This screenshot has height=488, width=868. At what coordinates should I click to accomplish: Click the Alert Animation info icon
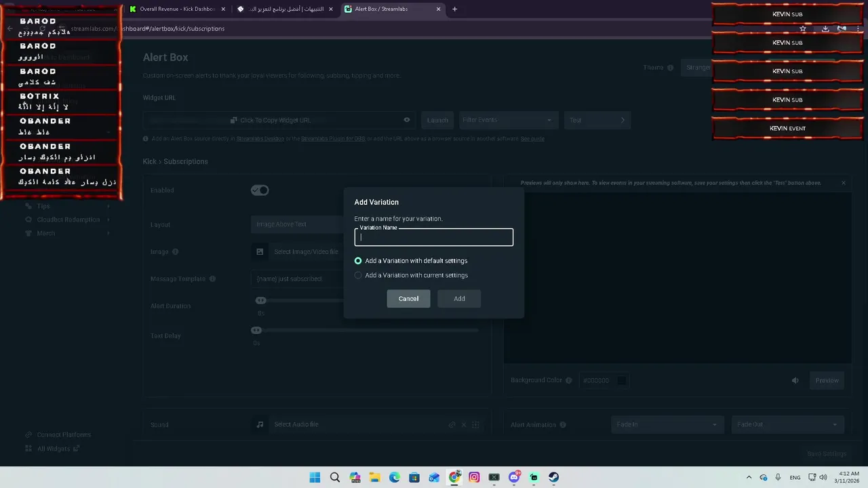pos(564,425)
